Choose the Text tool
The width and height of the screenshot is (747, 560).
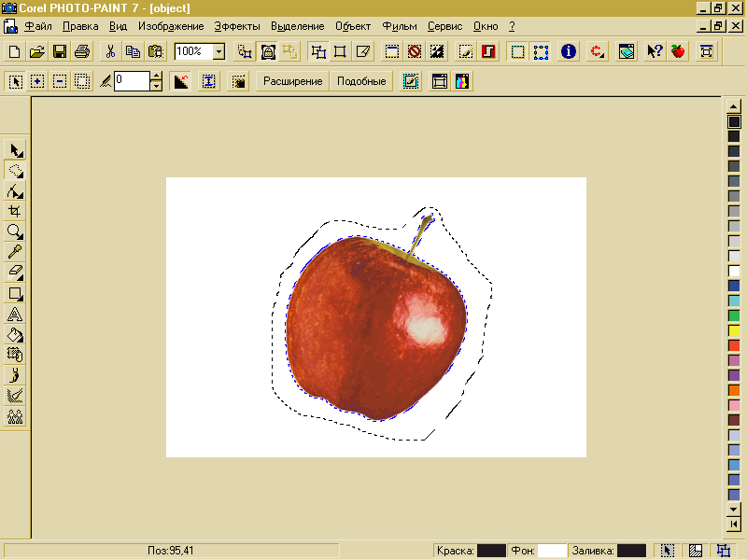[x=15, y=314]
